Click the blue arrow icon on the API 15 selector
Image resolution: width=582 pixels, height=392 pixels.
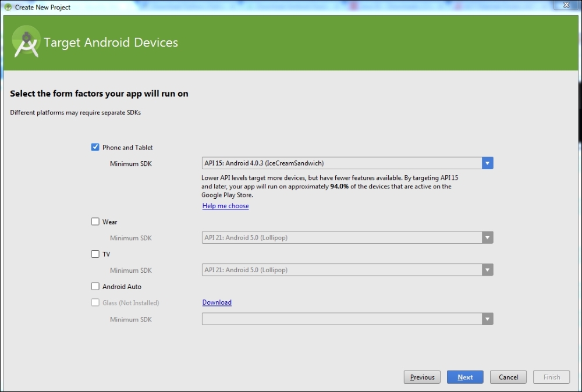click(x=488, y=163)
